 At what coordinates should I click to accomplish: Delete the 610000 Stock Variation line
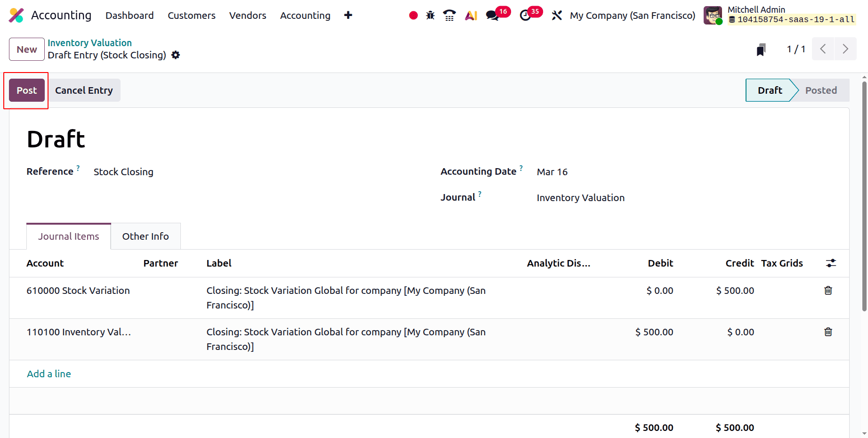pyautogui.click(x=828, y=291)
